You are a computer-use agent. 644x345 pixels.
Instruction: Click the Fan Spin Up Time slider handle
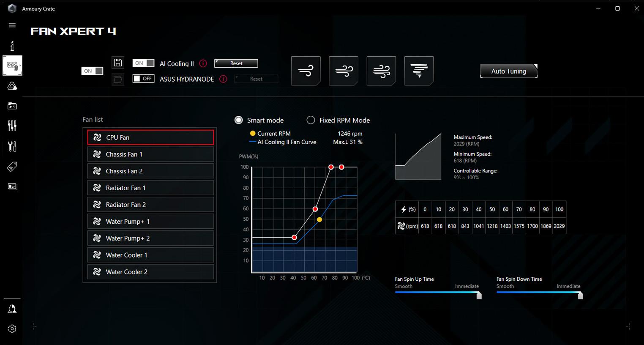[479, 296]
